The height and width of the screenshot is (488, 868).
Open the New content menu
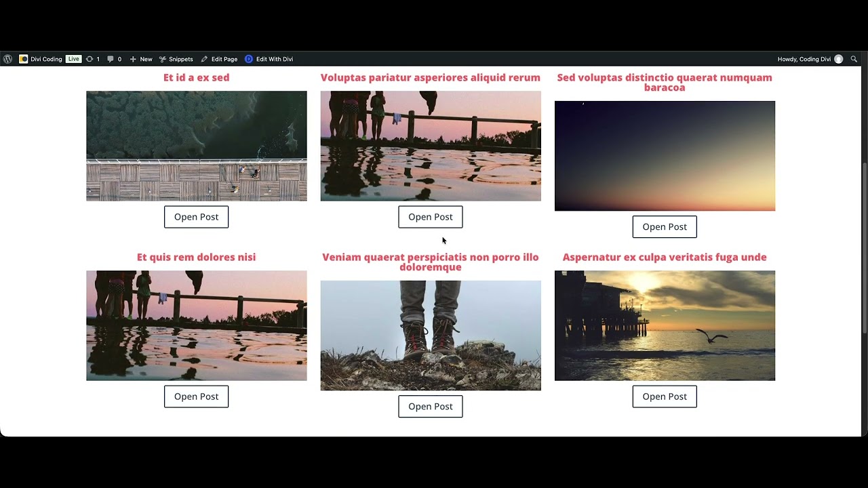141,59
